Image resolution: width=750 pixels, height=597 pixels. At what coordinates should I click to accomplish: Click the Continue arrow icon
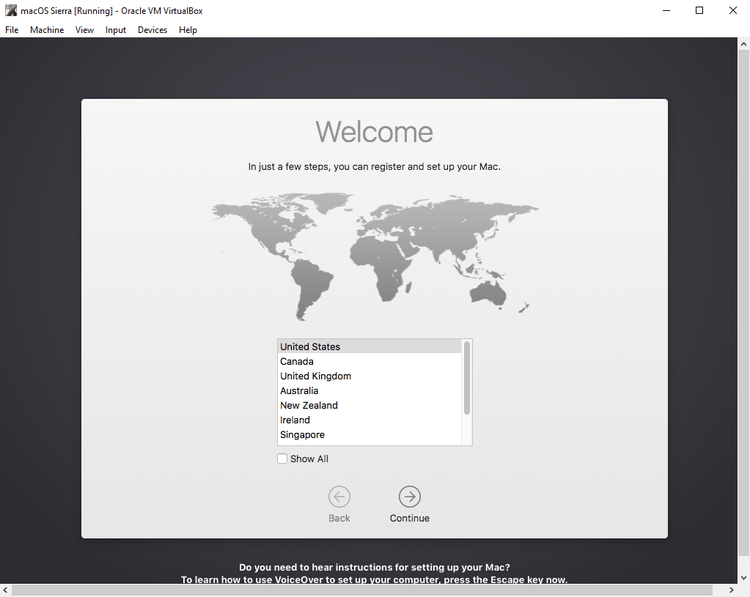coord(409,497)
